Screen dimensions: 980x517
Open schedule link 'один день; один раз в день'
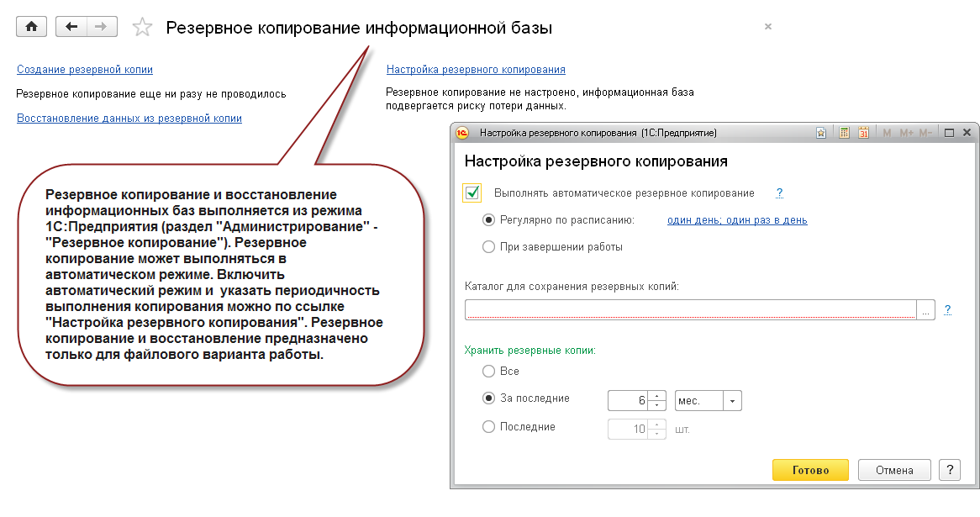737,220
